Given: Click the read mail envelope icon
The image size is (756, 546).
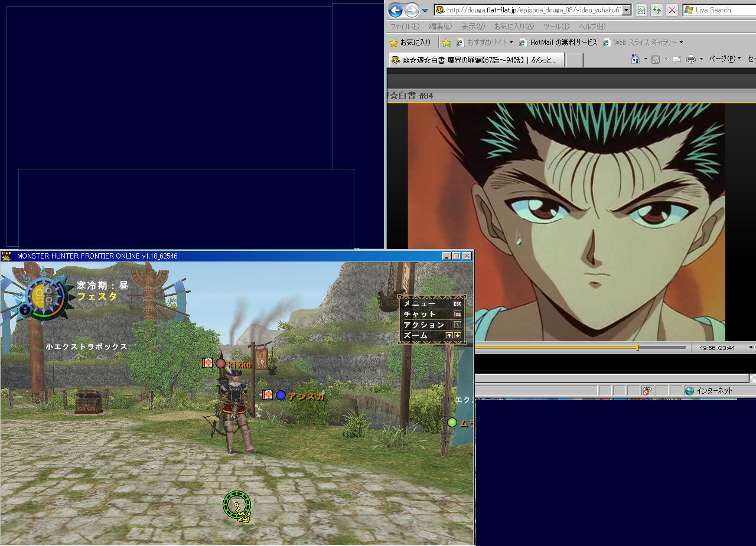Looking at the screenshot, I should (677, 59).
